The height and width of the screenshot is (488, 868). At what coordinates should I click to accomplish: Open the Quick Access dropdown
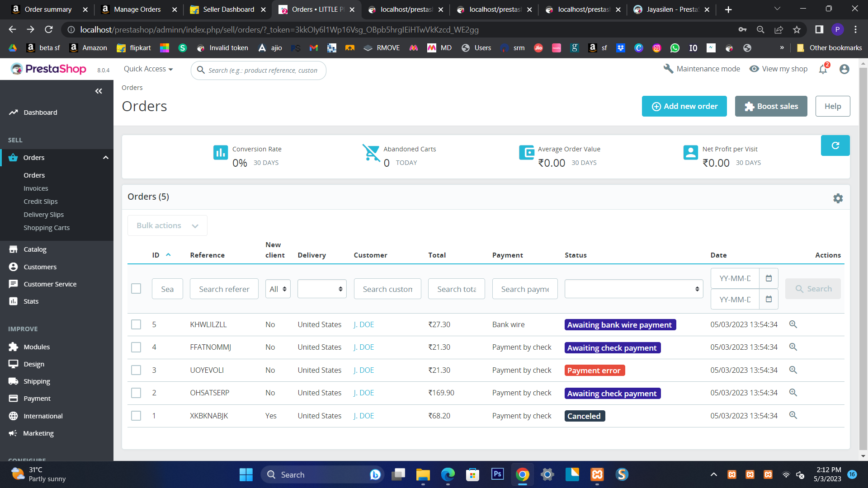(x=148, y=69)
